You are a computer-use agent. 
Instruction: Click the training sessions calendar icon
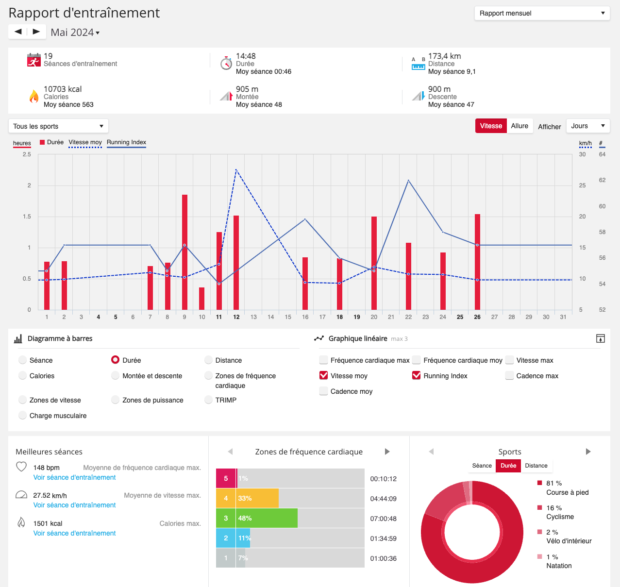click(x=34, y=60)
